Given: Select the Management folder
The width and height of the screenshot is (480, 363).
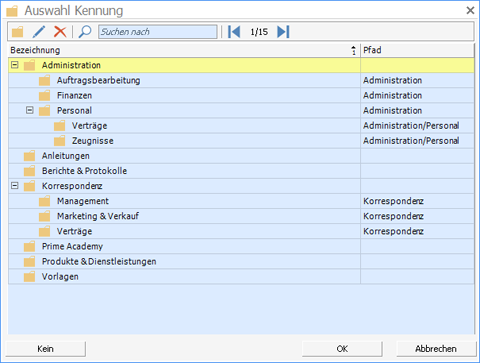Looking at the screenshot, I should coord(241,201).
